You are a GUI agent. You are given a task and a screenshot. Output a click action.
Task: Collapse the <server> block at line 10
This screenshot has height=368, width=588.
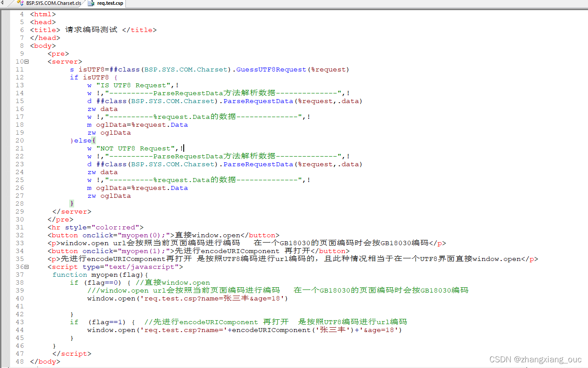pos(26,62)
